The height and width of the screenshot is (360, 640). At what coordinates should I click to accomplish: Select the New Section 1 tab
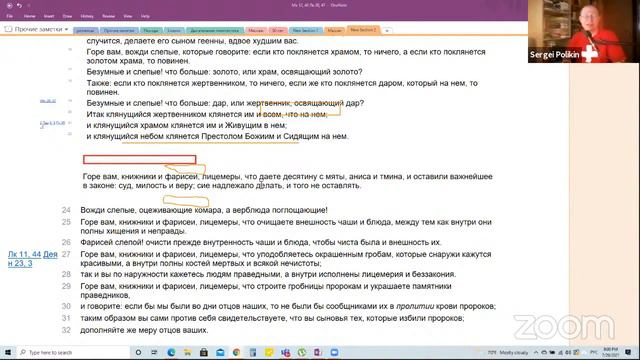pos(305,31)
